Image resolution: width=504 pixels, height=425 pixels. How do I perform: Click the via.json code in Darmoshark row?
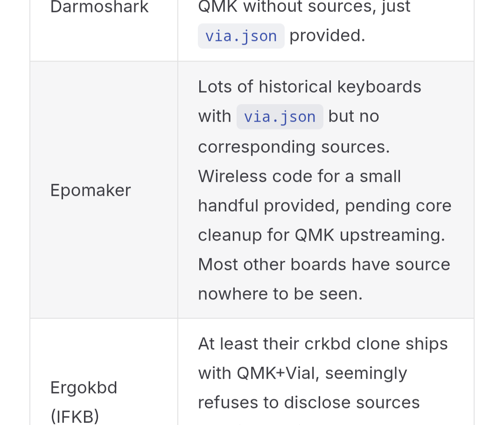241,36
